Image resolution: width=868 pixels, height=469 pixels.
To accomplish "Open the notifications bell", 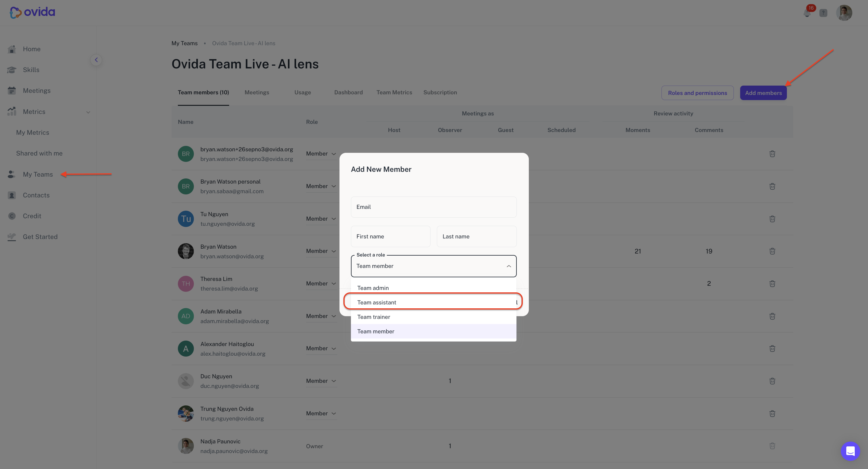I will tap(807, 13).
